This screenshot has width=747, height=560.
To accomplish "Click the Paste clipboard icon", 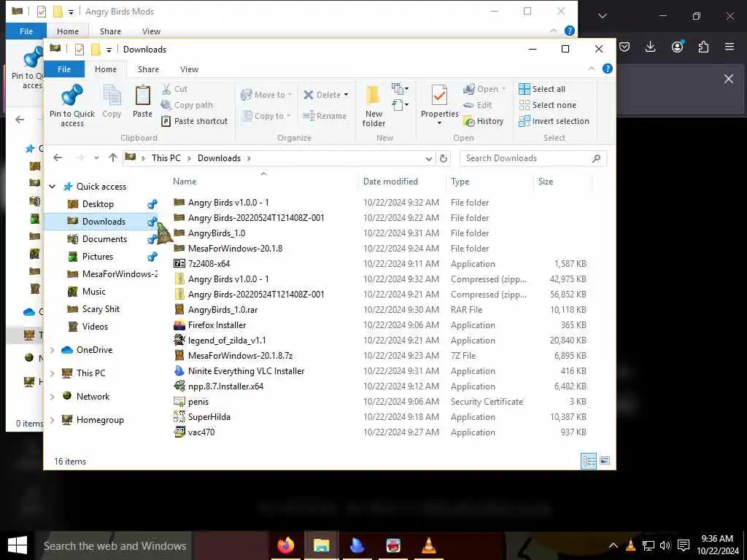I will [142, 101].
